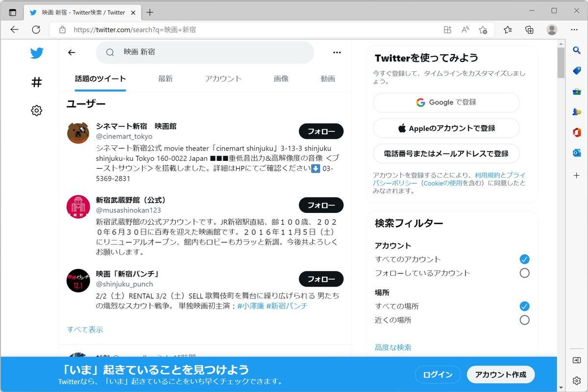The height and width of the screenshot is (392, 588).
Task: Open the Outlook sidebar icon
Action: [x=577, y=153]
